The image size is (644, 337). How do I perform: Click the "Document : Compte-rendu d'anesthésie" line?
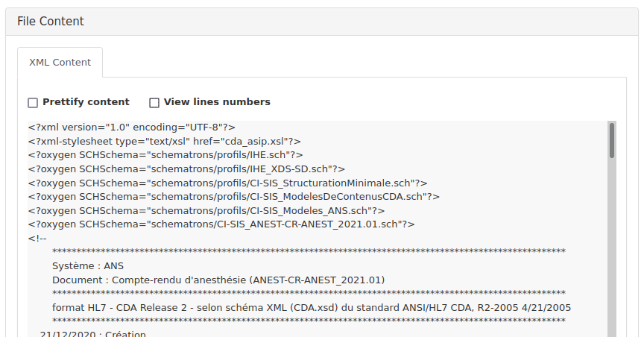[218, 280]
